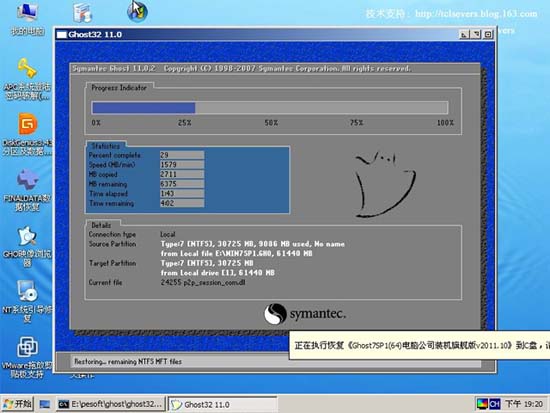Click the Source Partition NTFS description line
Viewport: 550px width, 413px height.
(253, 244)
